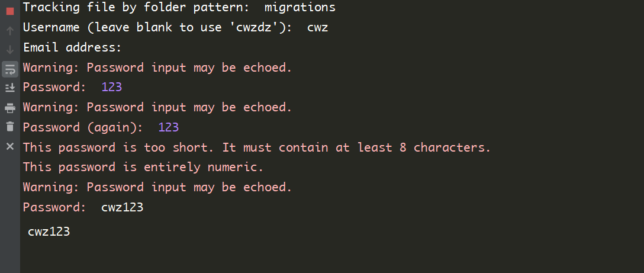The image size is (644, 273).
Task: Click the cwz123 text after the last Password prompt
Action: coord(123,207)
